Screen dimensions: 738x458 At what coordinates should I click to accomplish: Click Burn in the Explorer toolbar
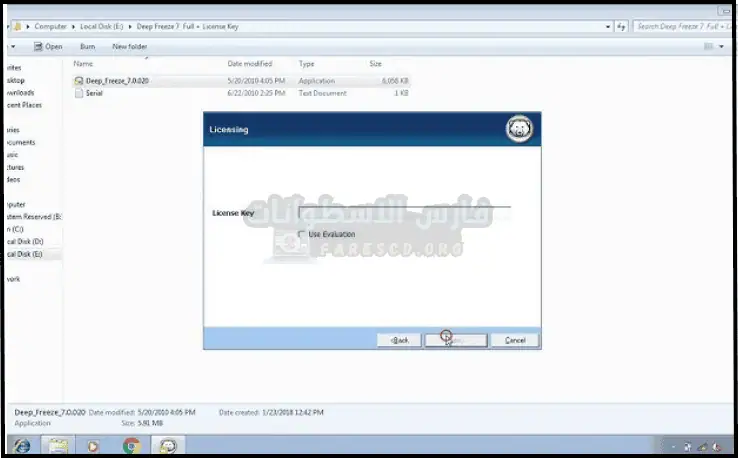pyautogui.click(x=88, y=46)
